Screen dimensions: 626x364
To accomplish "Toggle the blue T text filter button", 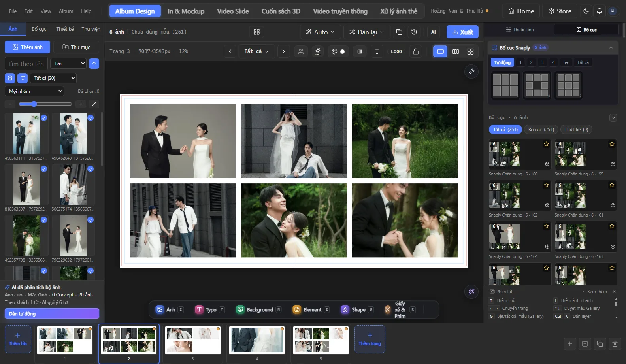I will (x=23, y=78).
